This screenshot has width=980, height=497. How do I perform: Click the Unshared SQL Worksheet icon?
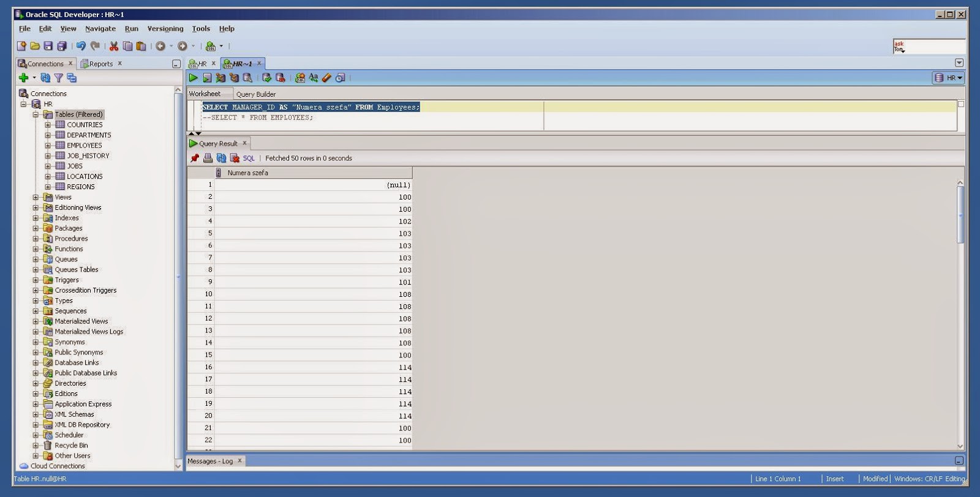[300, 78]
